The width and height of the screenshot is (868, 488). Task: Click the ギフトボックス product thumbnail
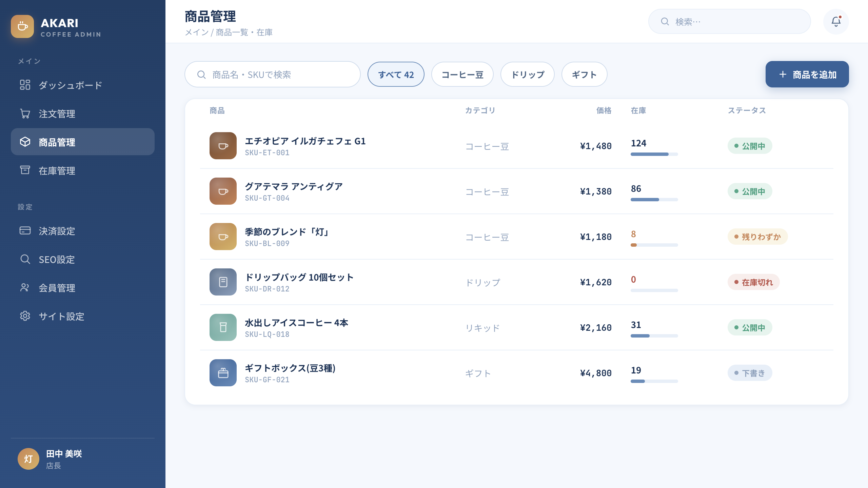point(223,373)
